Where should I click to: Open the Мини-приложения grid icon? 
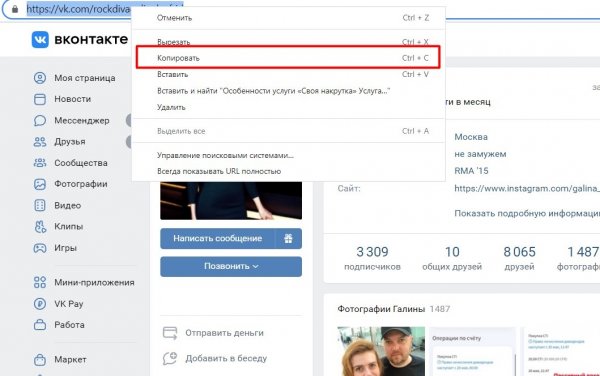tap(40, 282)
